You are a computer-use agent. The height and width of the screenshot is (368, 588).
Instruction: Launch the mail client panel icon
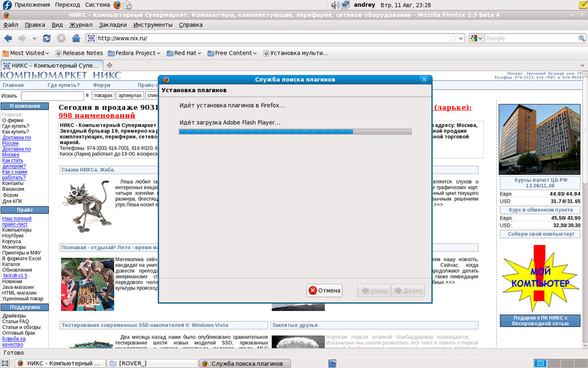point(128,5)
